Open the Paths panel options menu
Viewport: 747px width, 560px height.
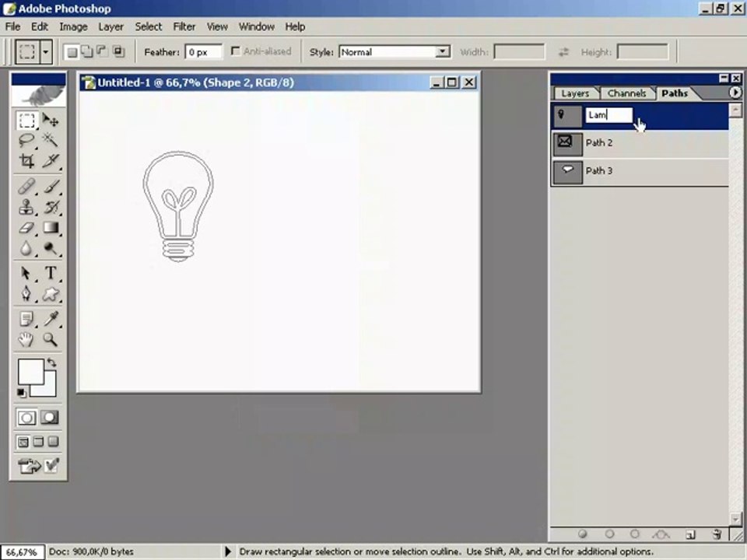click(x=735, y=93)
